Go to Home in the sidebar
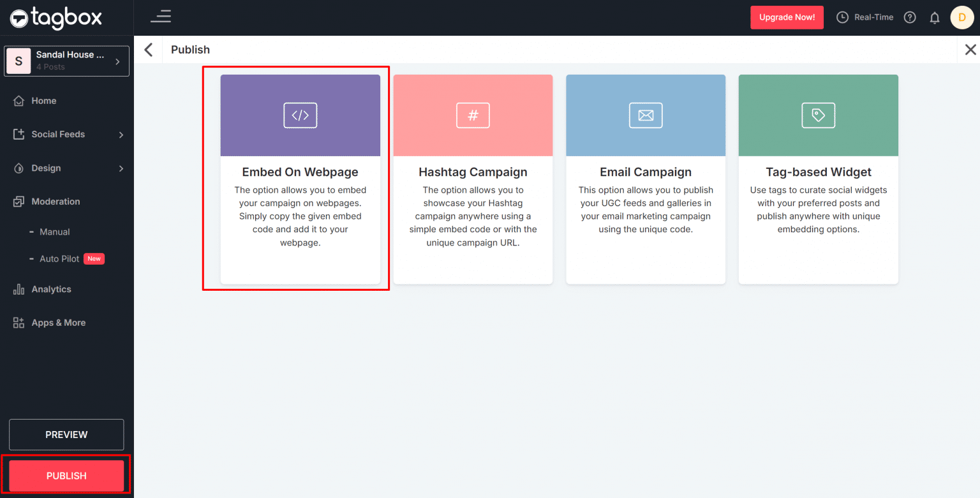 [x=43, y=101]
